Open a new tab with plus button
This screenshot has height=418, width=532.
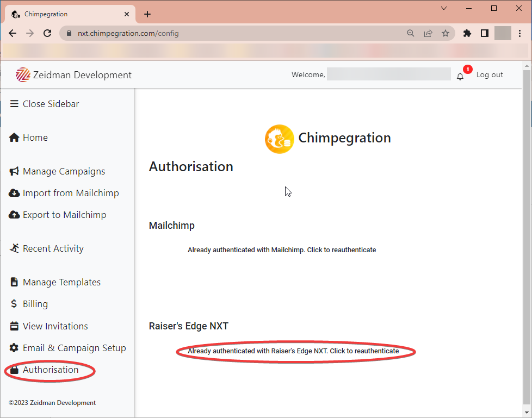pos(147,14)
